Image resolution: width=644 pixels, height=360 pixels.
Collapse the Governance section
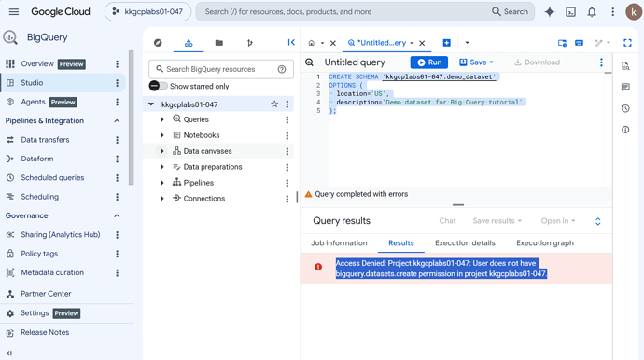tap(117, 215)
